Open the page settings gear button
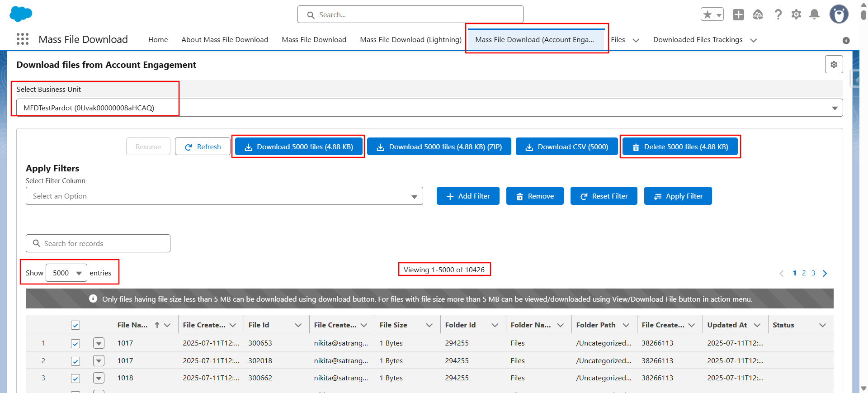This screenshot has height=393, width=868. coord(834,65)
